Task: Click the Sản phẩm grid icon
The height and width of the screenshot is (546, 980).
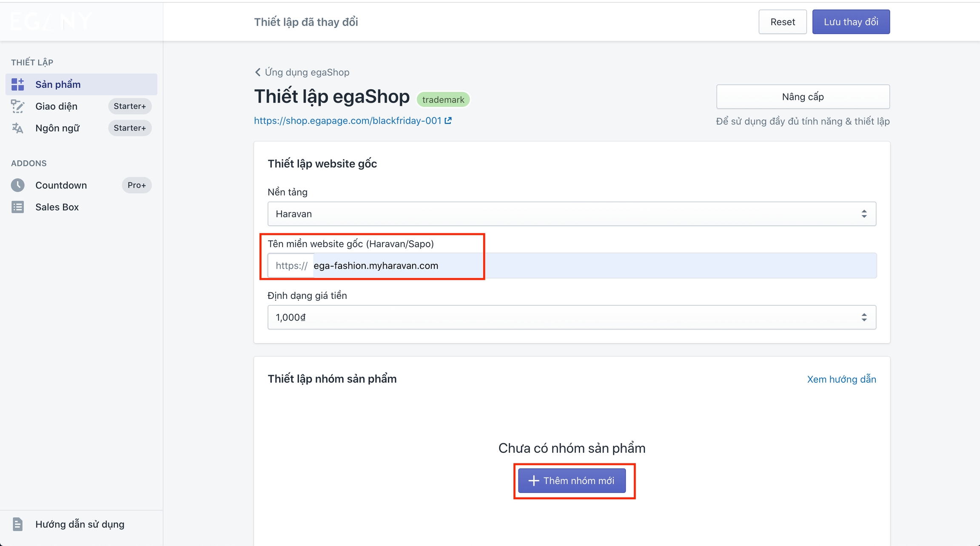Action: pos(17,84)
